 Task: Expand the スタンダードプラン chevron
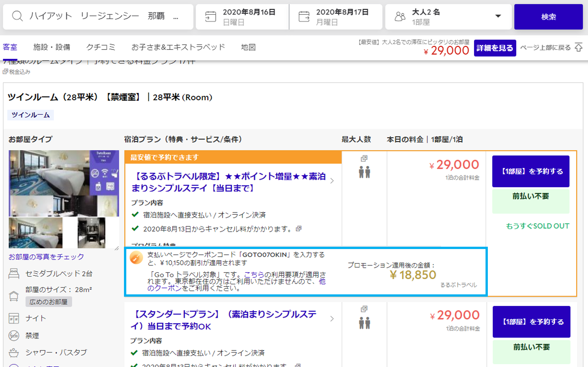pyautogui.click(x=332, y=319)
